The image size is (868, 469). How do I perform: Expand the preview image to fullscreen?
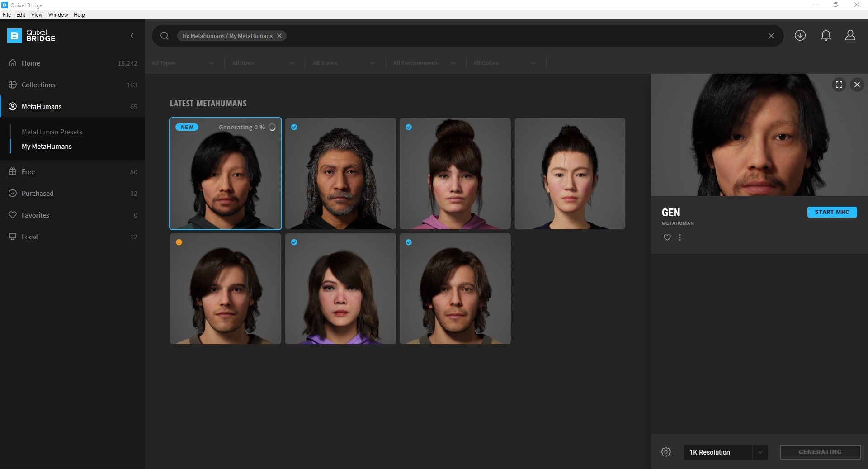click(839, 85)
